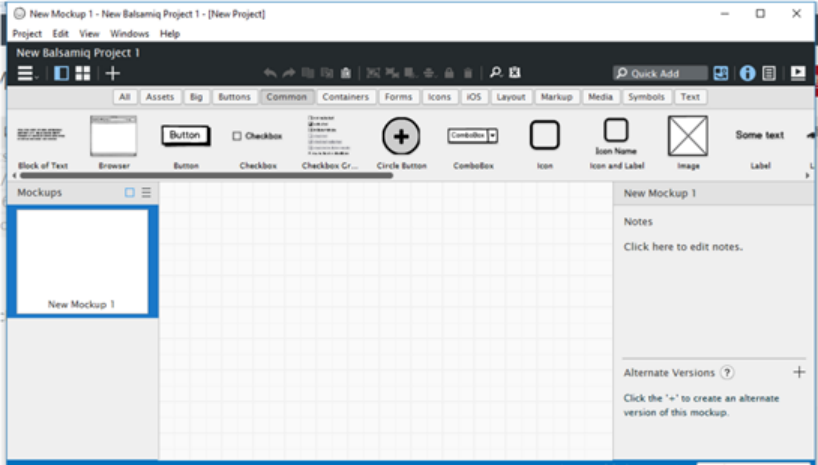
Task: Click the Lock icon in toolbar
Action: click(449, 73)
